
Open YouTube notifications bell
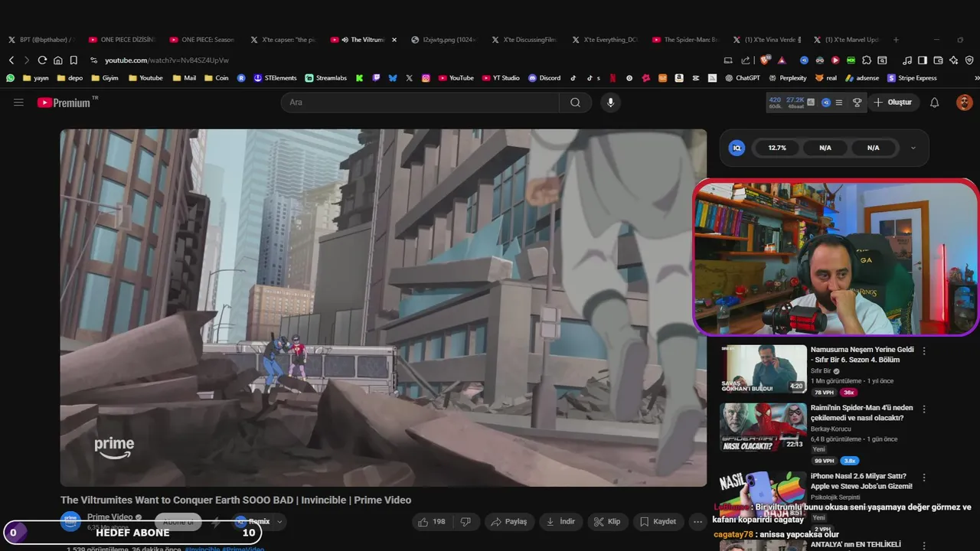934,103
